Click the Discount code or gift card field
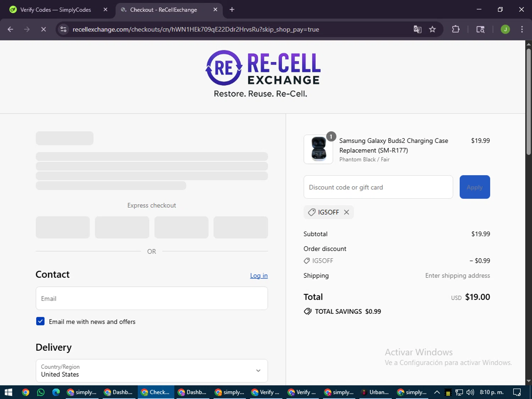Screen dimensions: 532x399 coord(378,187)
